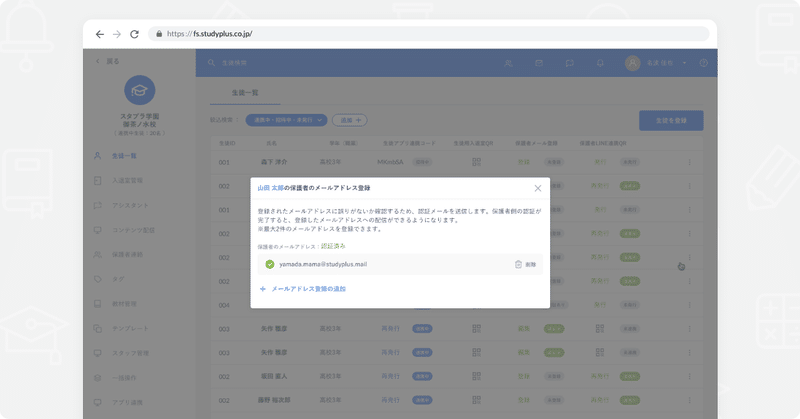800x419 pixels.
Task: Open the 連携中・招待中・未発行 filter dropdown
Action: pyautogui.click(x=286, y=120)
